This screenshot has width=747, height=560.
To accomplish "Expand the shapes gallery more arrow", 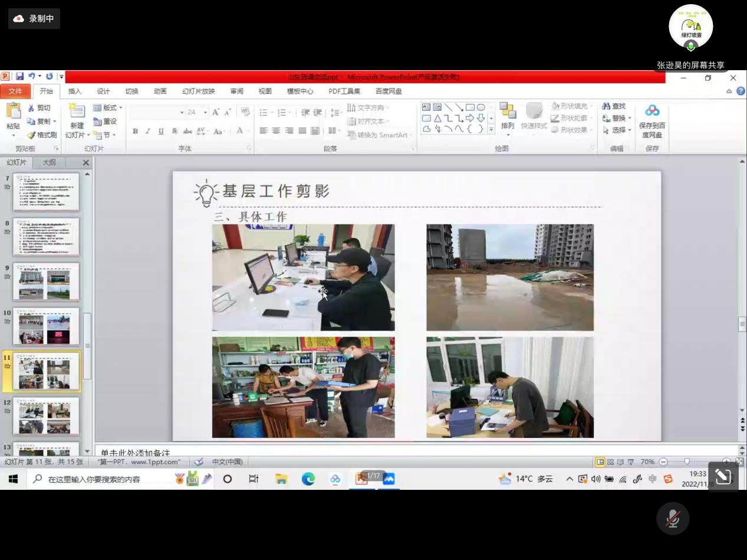I will 491,130.
